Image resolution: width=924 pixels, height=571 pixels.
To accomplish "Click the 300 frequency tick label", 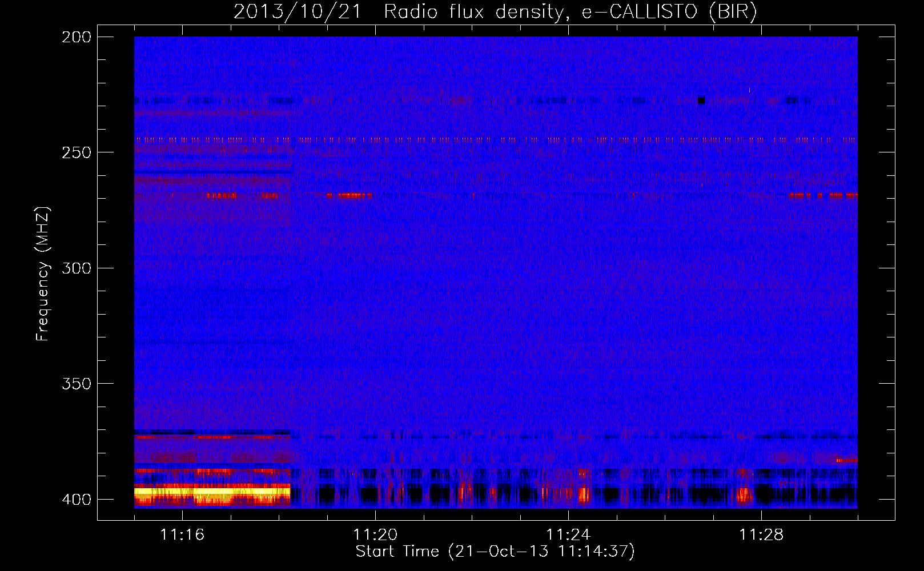I will coord(77,268).
